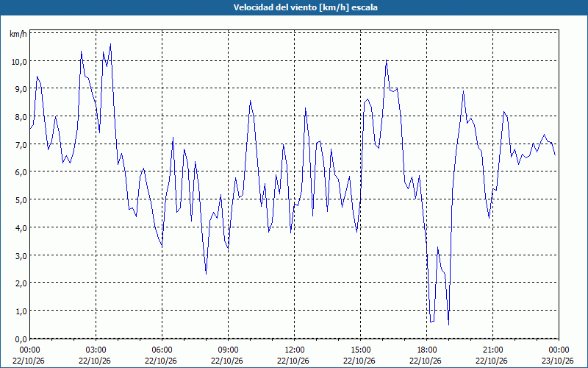The image size is (588, 368).
Task: Click the 03:00 time label on the horizontal axis
Action: click(x=96, y=350)
